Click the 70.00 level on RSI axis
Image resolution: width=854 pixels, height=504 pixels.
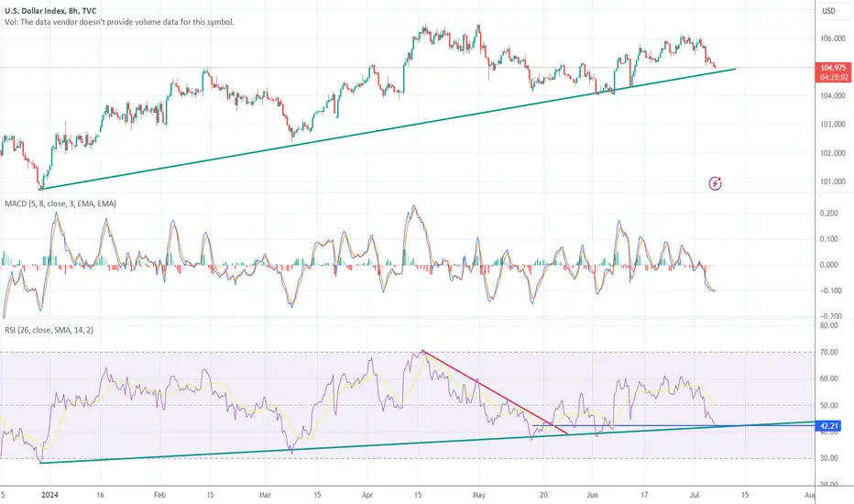click(x=829, y=352)
